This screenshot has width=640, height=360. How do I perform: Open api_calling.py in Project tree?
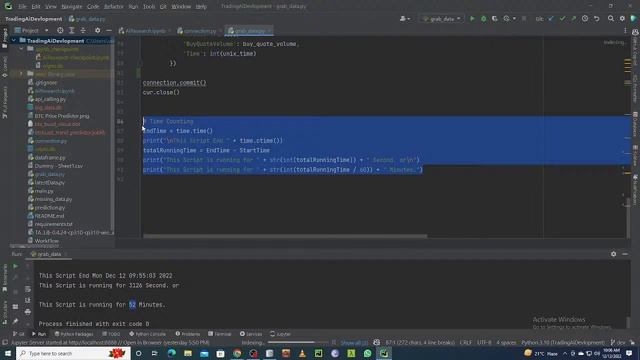[47, 99]
